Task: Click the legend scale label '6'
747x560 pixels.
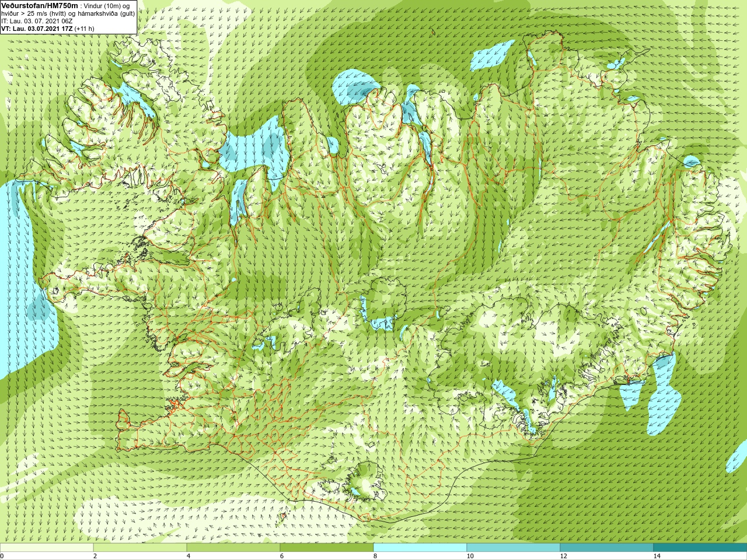Action: coord(282,556)
